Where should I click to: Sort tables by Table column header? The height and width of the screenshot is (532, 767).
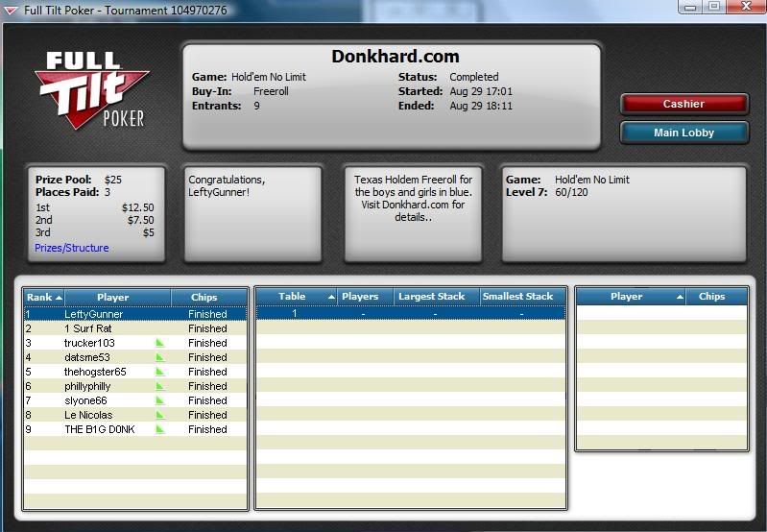[x=297, y=296]
